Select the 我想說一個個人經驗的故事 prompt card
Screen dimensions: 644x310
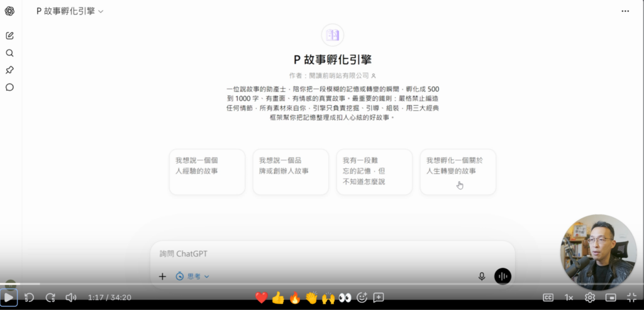207,172
